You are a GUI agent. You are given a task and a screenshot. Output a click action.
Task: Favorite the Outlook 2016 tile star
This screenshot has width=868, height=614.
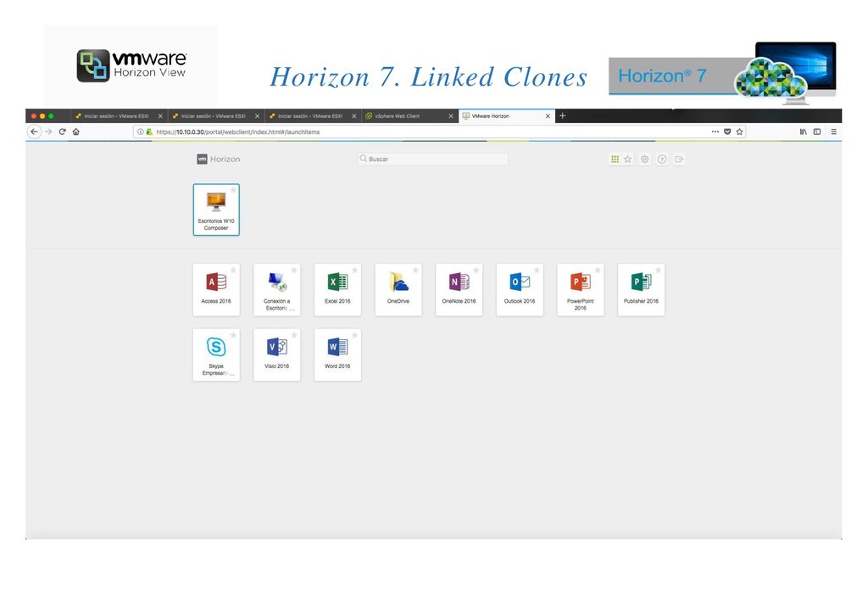537,271
